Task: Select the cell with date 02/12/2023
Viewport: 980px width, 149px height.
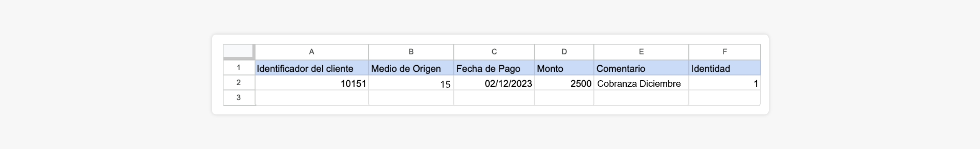Action: (494, 83)
